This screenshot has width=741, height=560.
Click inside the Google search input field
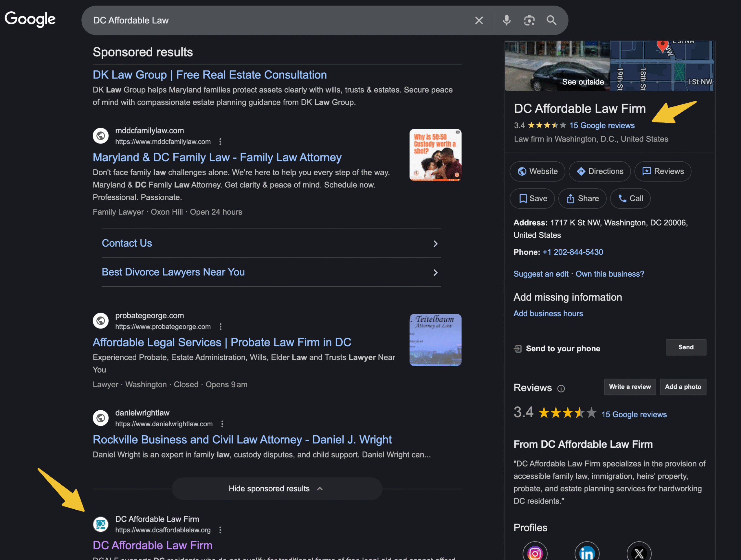tap(268, 21)
